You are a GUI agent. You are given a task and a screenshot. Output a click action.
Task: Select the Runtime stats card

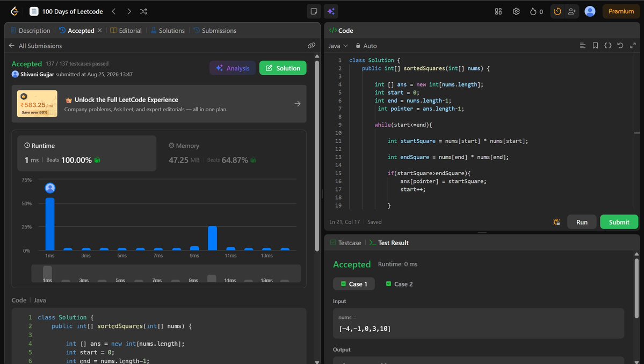86,153
